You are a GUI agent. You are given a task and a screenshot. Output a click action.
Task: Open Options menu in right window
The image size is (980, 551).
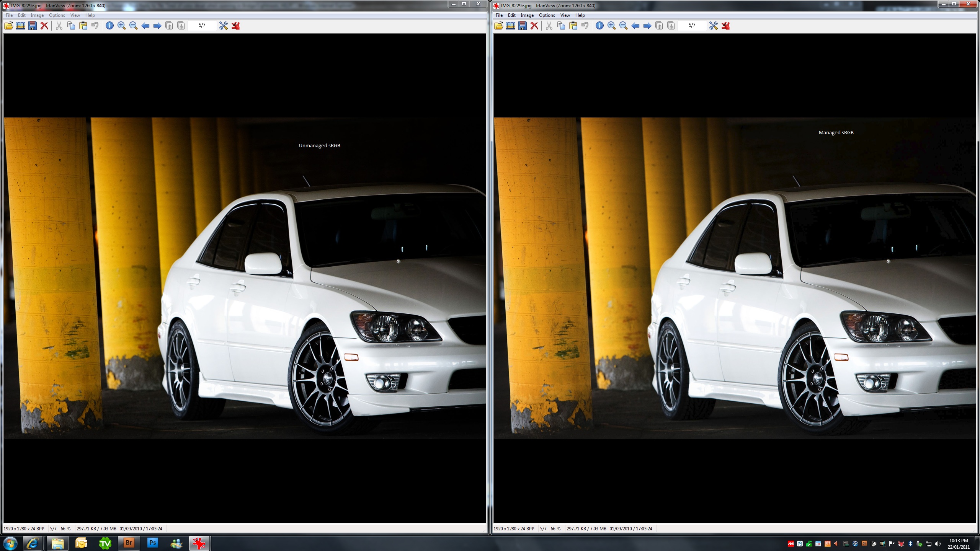[547, 15]
